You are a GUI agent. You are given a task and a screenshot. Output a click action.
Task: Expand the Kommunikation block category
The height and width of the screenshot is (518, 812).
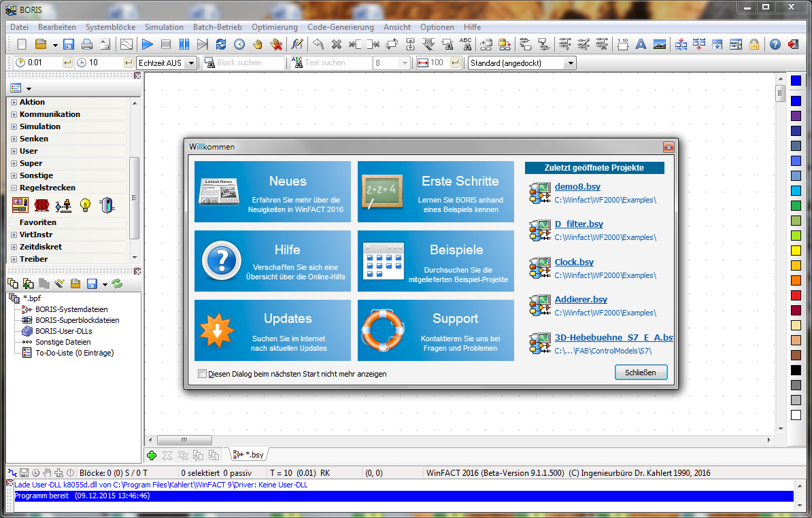[x=14, y=114]
